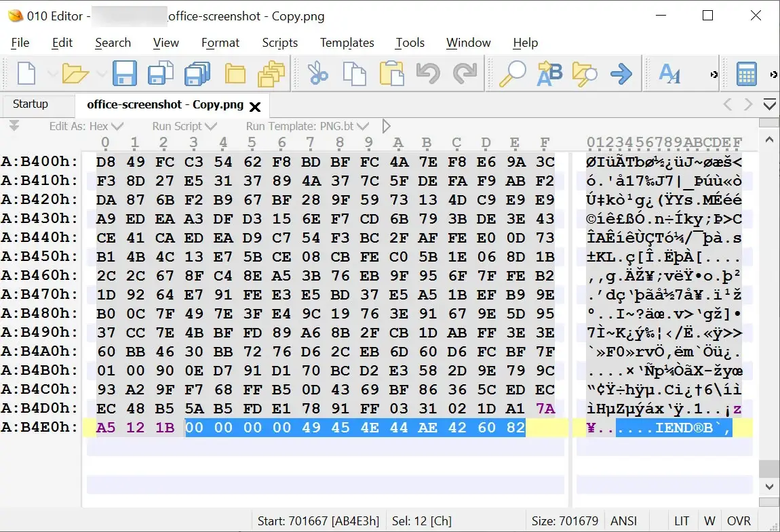Open the Help menu
780x532 pixels.
pos(525,43)
